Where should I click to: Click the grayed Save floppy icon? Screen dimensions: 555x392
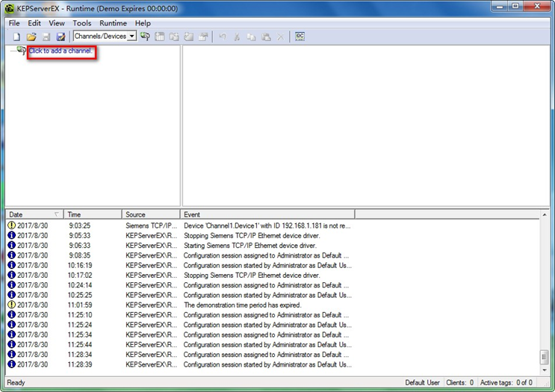(x=46, y=37)
